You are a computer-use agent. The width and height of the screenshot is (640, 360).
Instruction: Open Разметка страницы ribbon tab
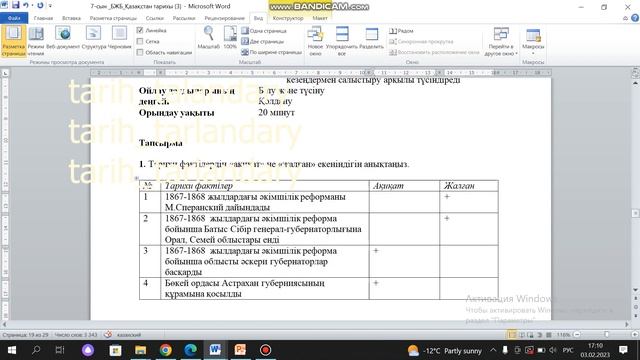point(113,18)
